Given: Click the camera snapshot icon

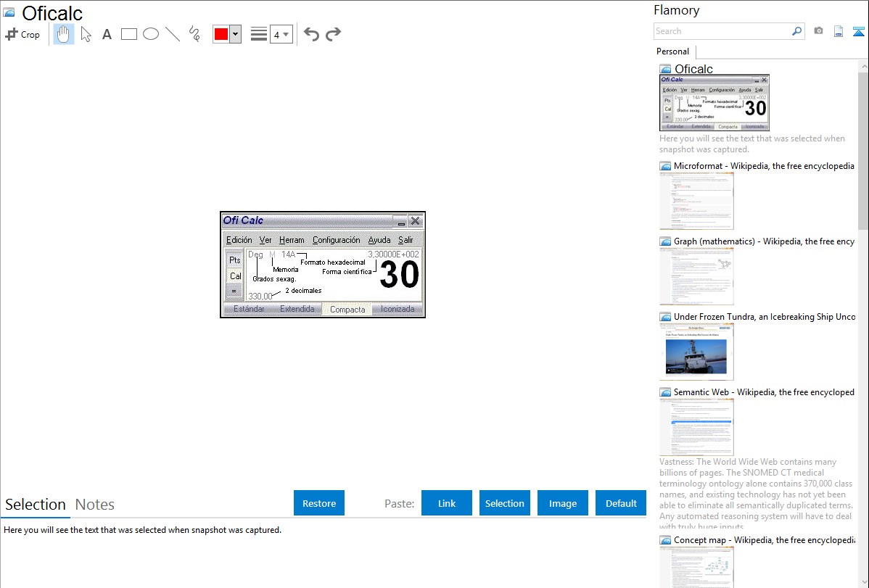Looking at the screenshot, I should (x=818, y=31).
